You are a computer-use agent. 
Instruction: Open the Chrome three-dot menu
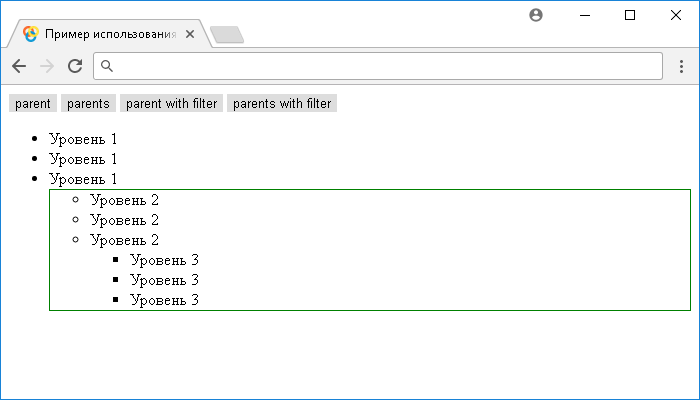click(x=681, y=66)
